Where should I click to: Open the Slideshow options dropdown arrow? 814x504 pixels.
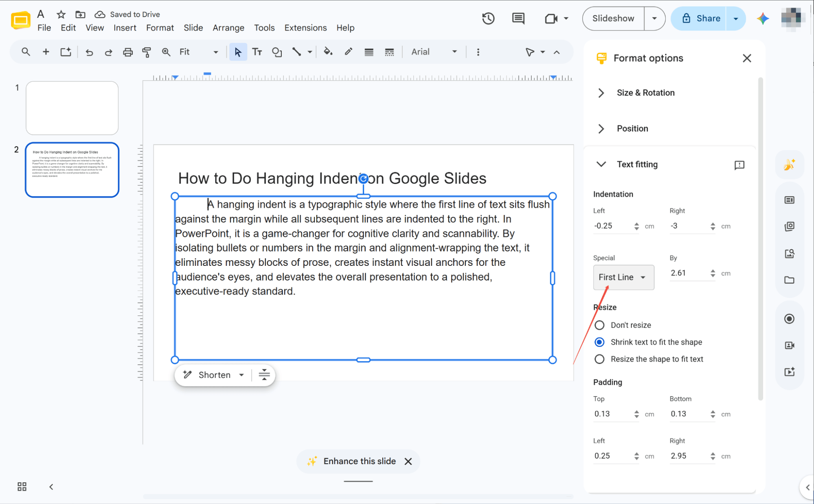(x=654, y=18)
